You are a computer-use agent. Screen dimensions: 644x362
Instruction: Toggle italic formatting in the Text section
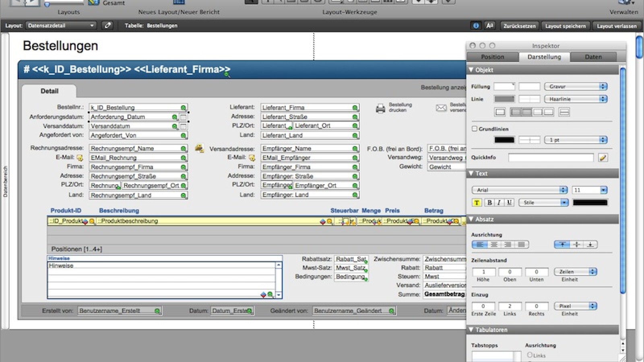[499, 202]
